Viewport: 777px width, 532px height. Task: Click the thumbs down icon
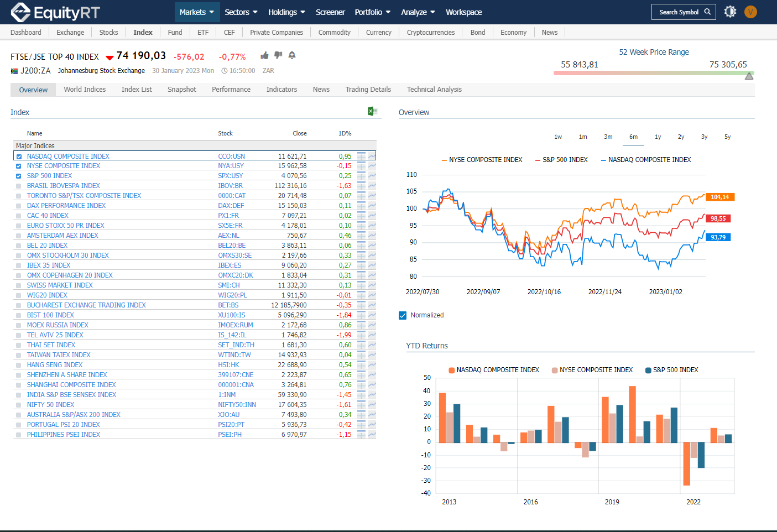[278, 55]
